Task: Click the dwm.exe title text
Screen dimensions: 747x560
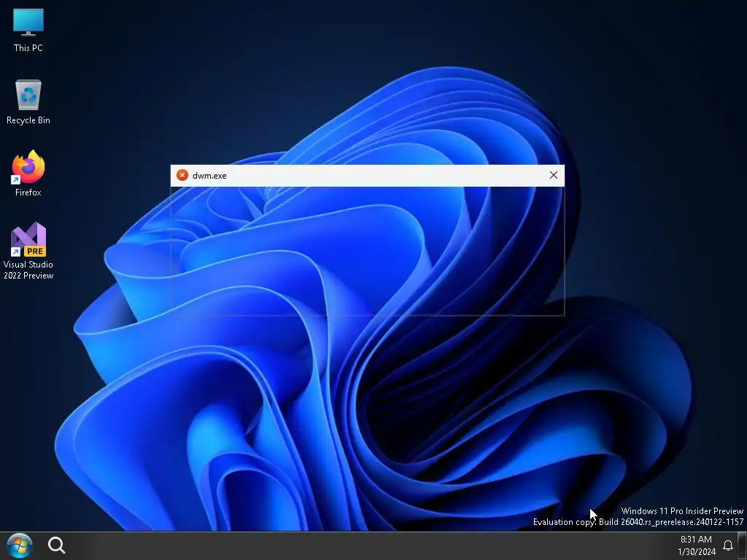Action: tap(209, 176)
